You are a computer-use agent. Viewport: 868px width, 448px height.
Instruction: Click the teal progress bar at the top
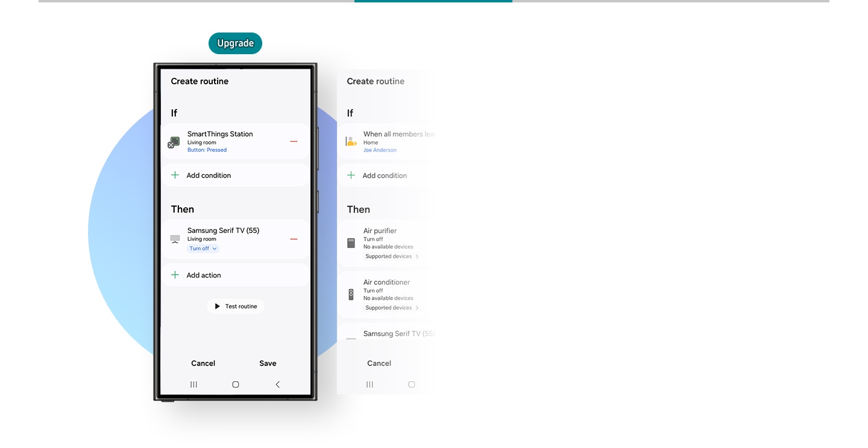click(x=433, y=1)
